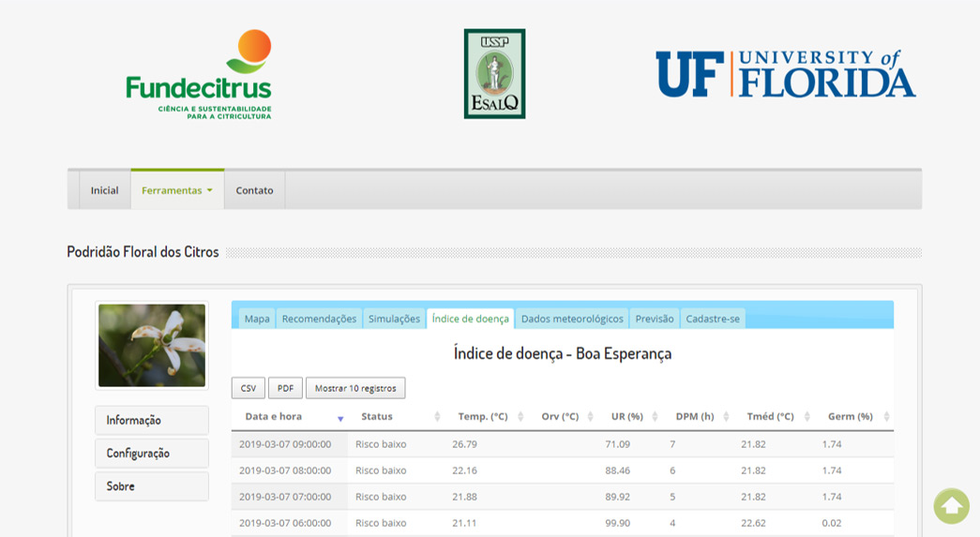Sort table by DPM (h) column
Viewport: 980px width, 537px height.
point(699,416)
